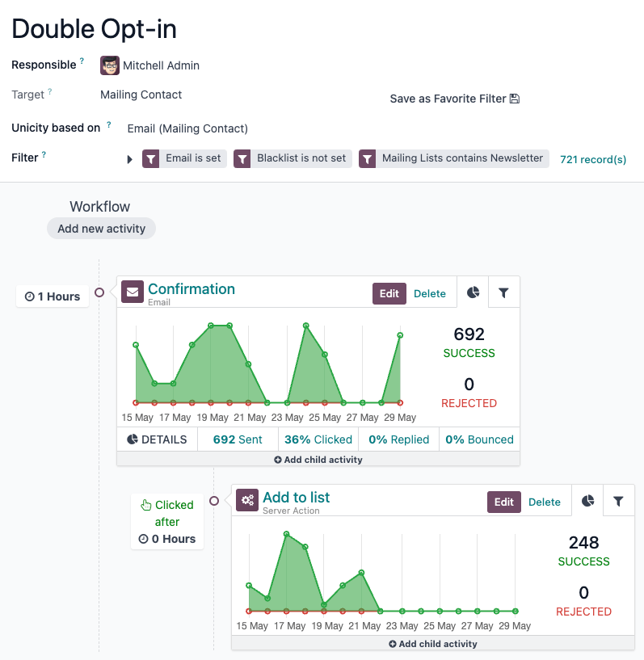This screenshot has height=660, width=644.
Task: Open the pie chart view on the Confirmation card
Action: 473,292
